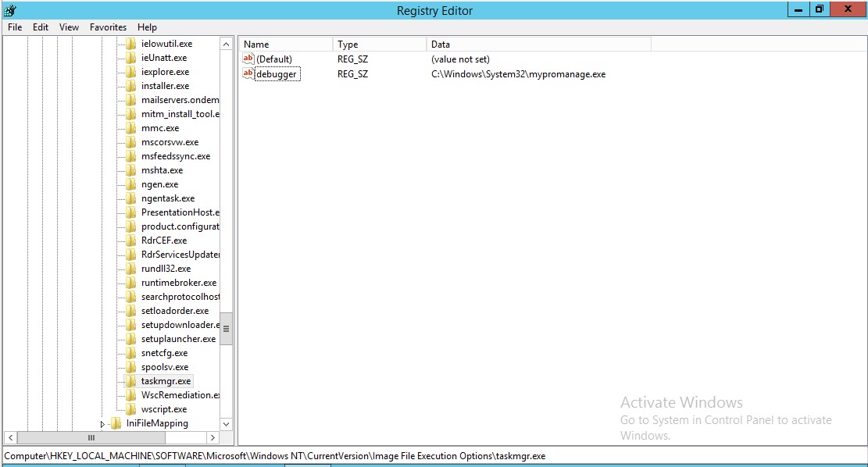
Task: Click the tree's horizontal scrollbar thumb
Action: coord(91,437)
